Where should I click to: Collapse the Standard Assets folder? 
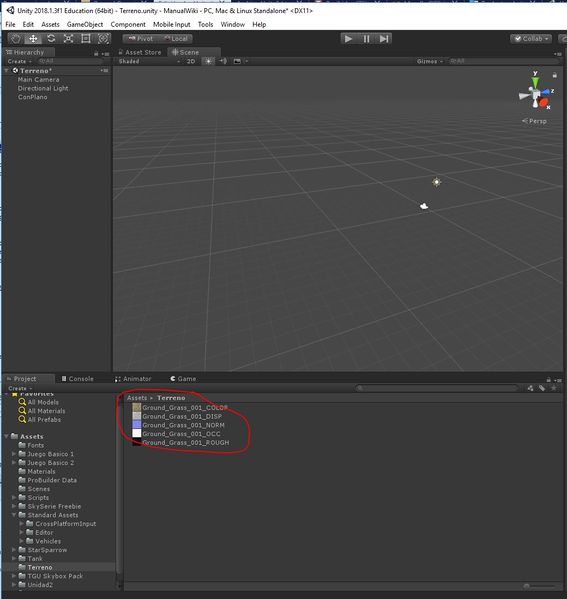14,515
